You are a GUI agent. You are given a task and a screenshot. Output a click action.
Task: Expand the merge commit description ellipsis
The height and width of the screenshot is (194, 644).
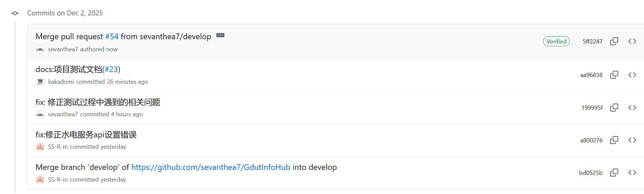click(x=220, y=36)
